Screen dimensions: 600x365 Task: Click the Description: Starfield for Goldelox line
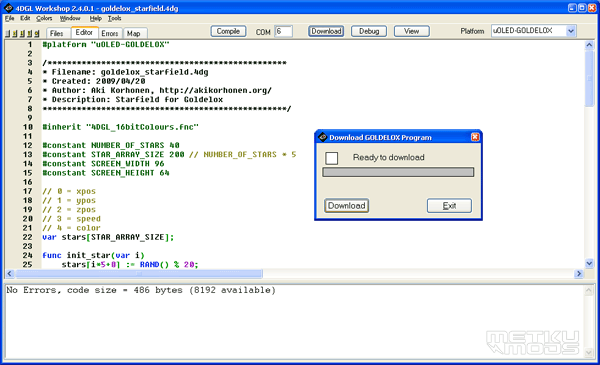click(x=132, y=99)
